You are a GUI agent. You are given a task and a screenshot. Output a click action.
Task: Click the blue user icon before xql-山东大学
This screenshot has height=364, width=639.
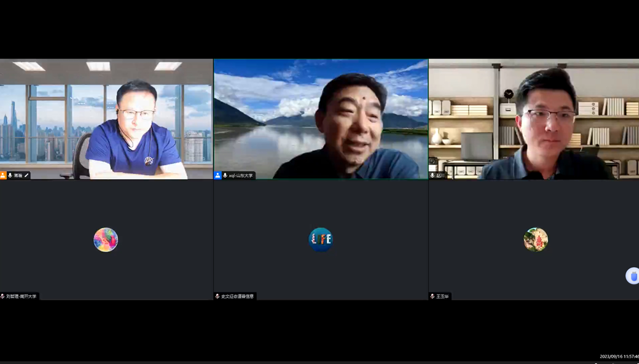click(218, 175)
